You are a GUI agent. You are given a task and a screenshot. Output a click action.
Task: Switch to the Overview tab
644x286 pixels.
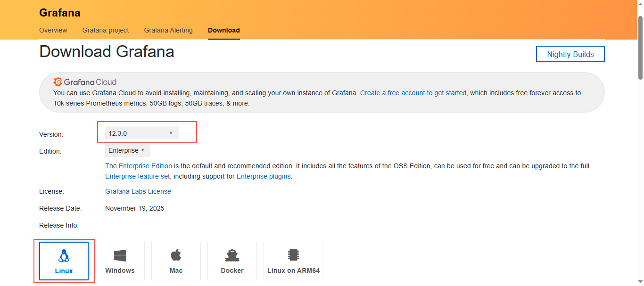[53, 30]
